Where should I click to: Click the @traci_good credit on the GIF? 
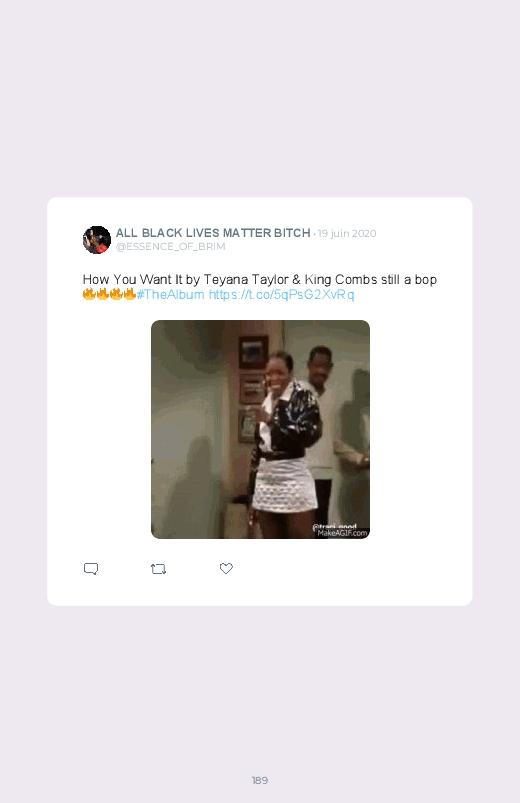[334, 526]
